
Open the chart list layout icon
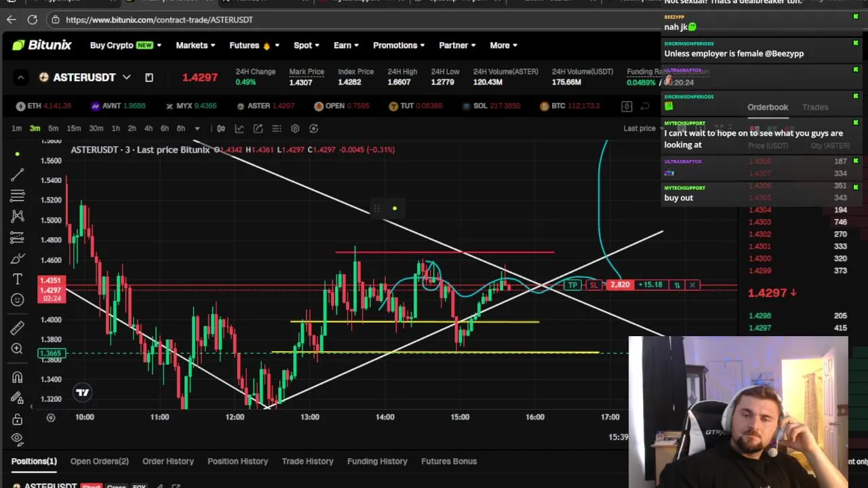(x=277, y=128)
